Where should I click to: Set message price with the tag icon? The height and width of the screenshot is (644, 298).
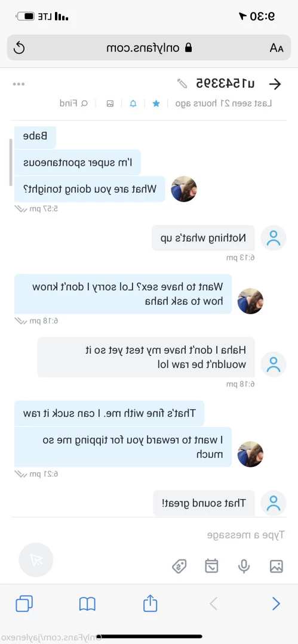tap(179, 566)
